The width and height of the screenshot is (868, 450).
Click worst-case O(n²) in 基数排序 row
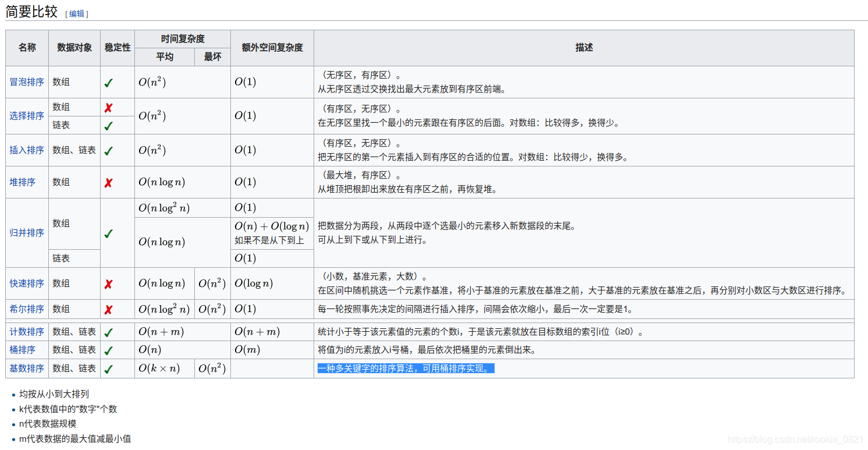click(x=212, y=368)
